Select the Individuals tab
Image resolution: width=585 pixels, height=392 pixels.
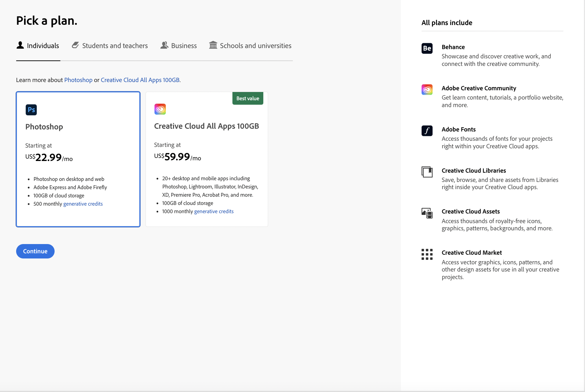point(38,46)
